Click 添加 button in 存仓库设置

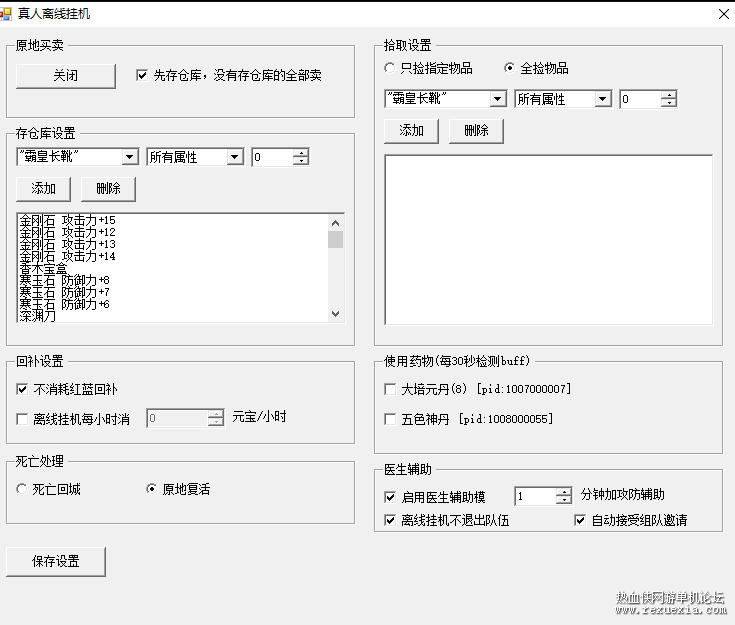[x=44, y=189]
